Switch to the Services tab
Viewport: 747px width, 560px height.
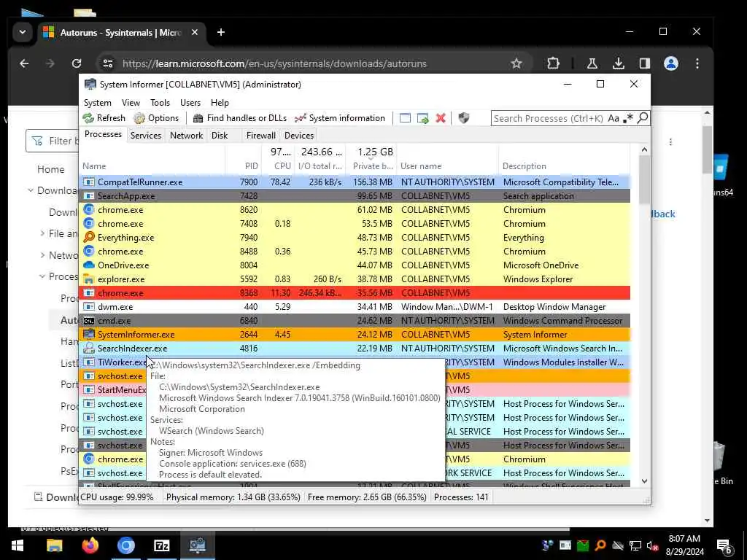click(x=146, y=135)
